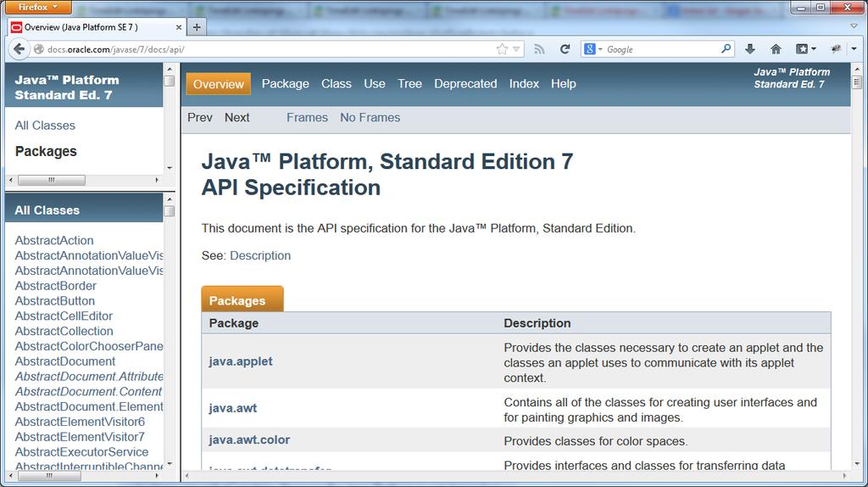Image resolution: width=868 pixels, height=487 pixels.
Task: Click the add-on icon in the toolbar
Action: click(836, 49)
